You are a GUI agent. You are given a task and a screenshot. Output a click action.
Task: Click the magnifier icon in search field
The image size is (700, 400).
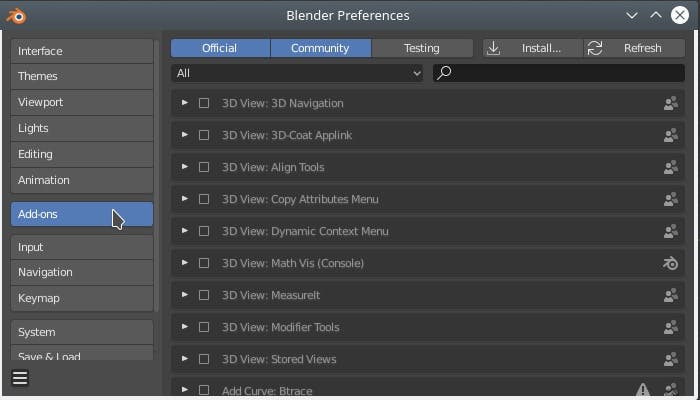pyautogui.click(x=444, y=73)
